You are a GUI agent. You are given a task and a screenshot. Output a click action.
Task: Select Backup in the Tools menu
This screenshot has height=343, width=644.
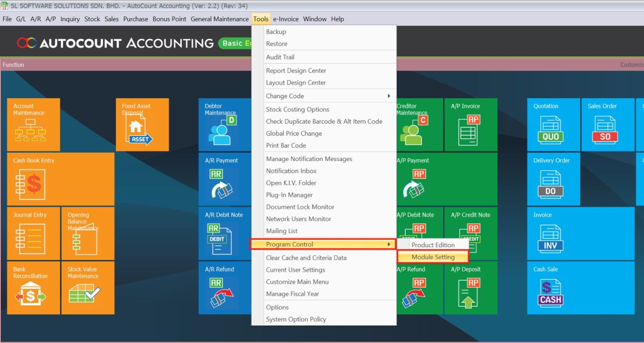[x=324, y=32]
